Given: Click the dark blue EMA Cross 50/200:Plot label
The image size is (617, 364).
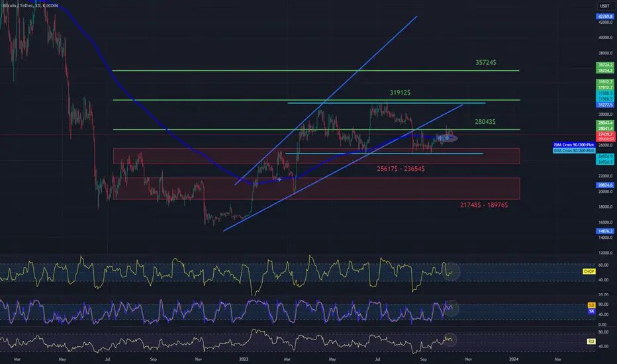Looking at the screenshot, I should coord(574,145).
